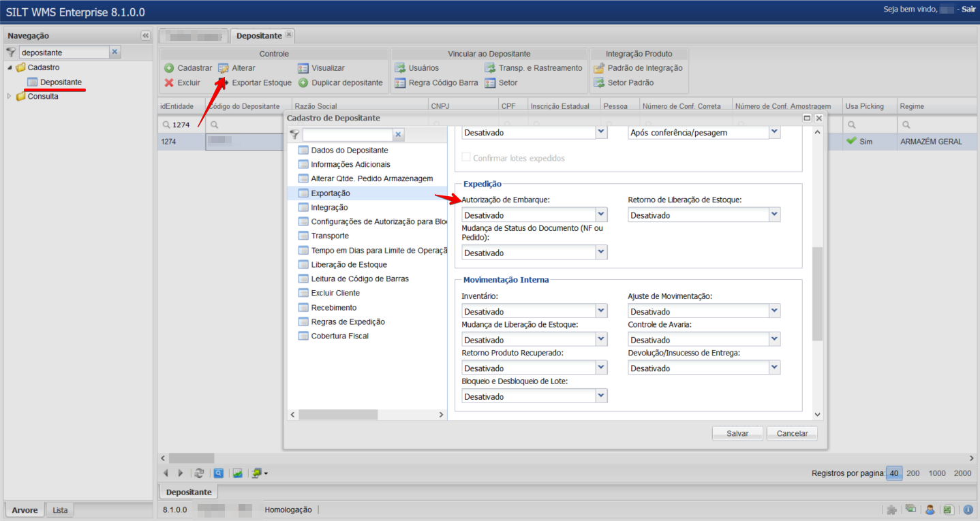
Task: Click the blue search icon in grid footer
Action: click(x=219, y=473)
